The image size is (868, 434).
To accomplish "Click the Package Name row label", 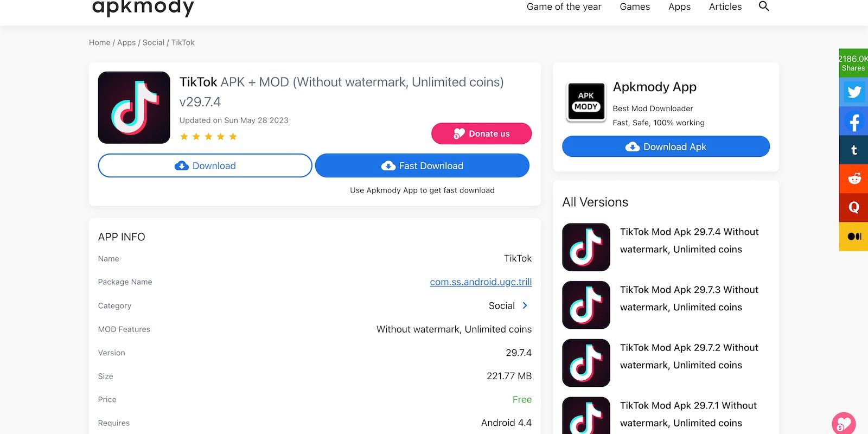I will (x=125, y=282).
